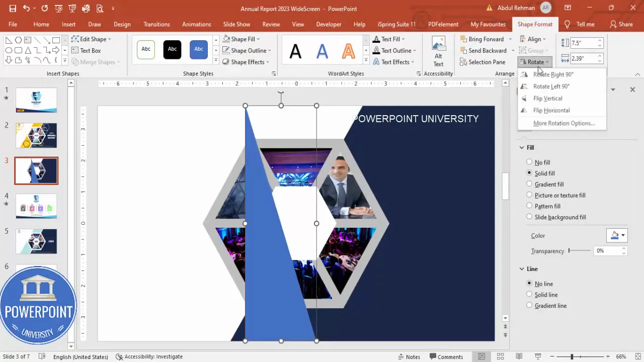Choose Rotate Left 90° option
644x362 pixels.
[551, 86]
